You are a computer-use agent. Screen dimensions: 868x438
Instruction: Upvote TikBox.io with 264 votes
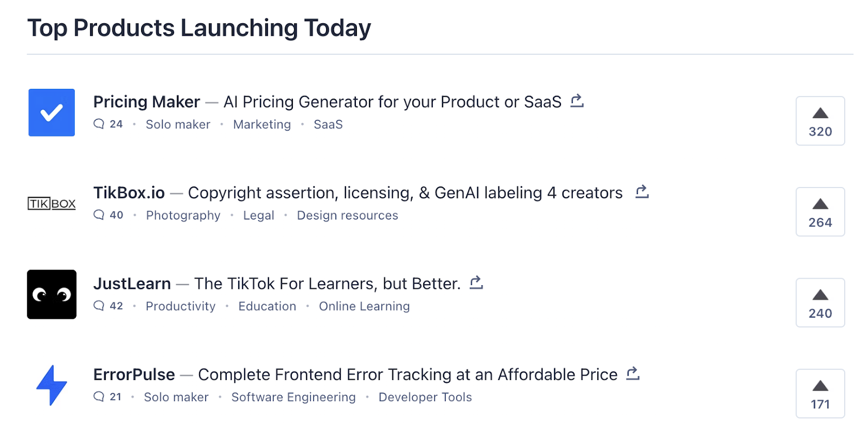pos(820,212)
